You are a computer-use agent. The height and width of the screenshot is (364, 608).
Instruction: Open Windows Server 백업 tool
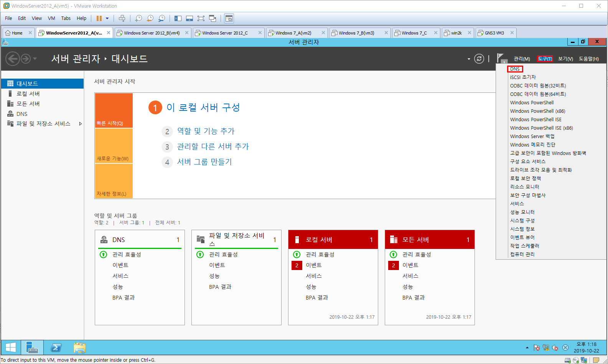pos(532,136)
